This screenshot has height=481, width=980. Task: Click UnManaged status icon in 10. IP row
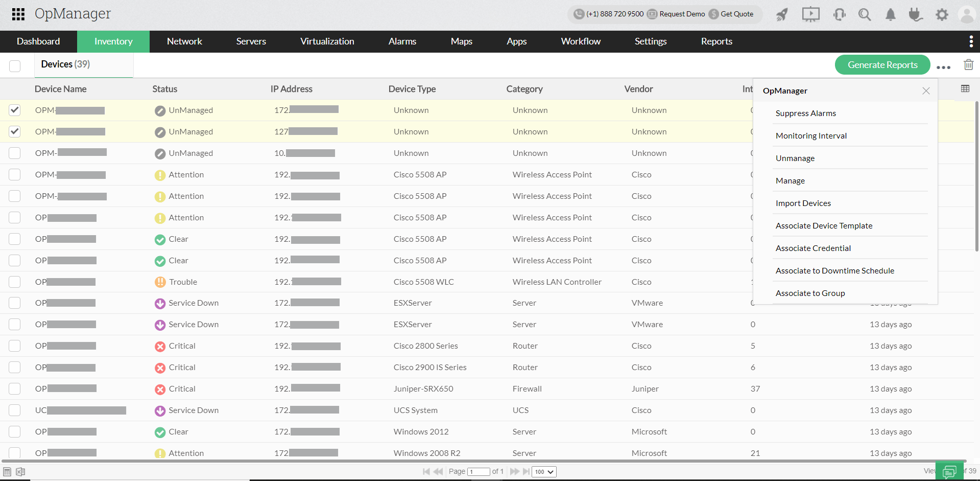click(160, 153)
